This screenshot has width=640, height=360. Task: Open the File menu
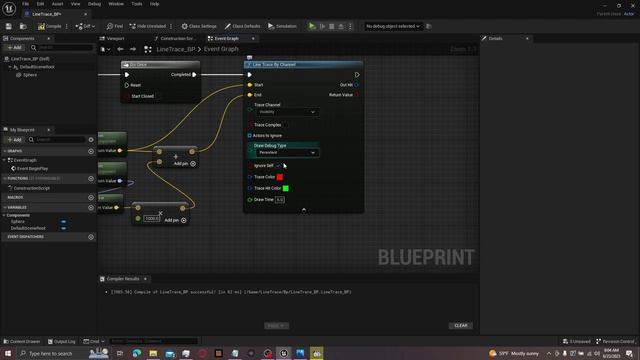pos(25,4)
